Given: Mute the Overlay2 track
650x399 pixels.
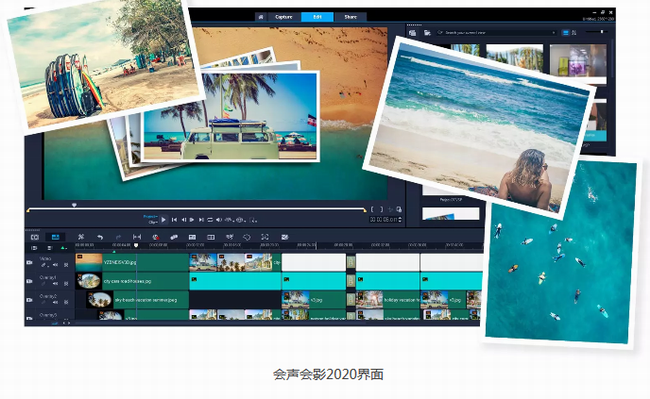Looking at the screenshot, I should point(56,302).
